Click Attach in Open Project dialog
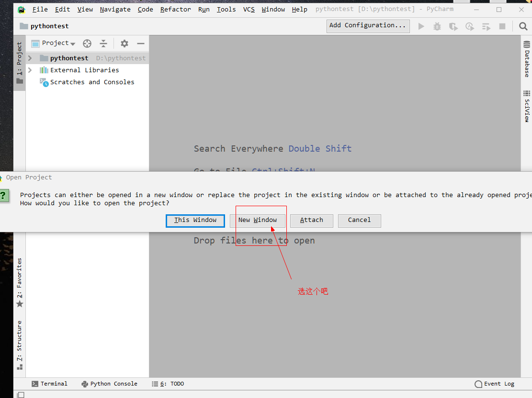Viewport: 532px width, 398px height. [x=311, y=221]
